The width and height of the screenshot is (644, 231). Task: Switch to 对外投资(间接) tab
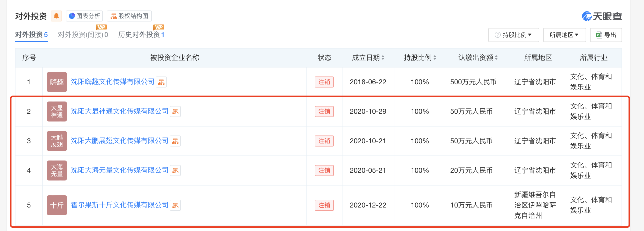click(x=83, y=35)
